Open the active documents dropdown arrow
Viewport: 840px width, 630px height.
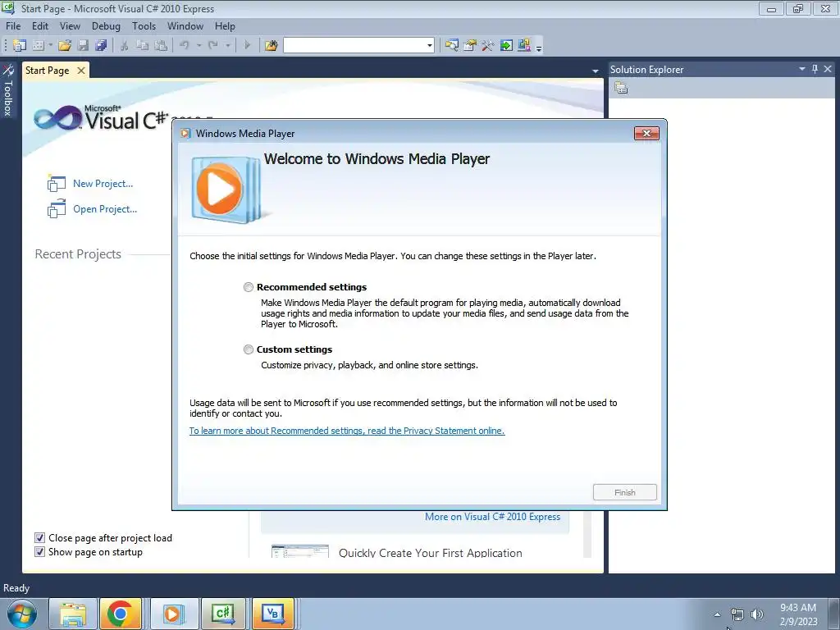[596, 71]
